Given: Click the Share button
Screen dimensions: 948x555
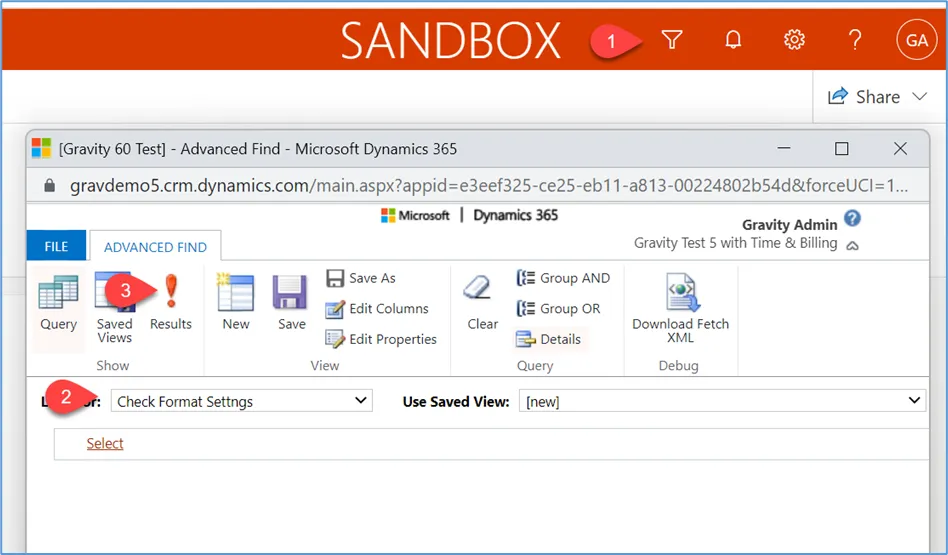Looking at the screenshot, I should 865,97.
